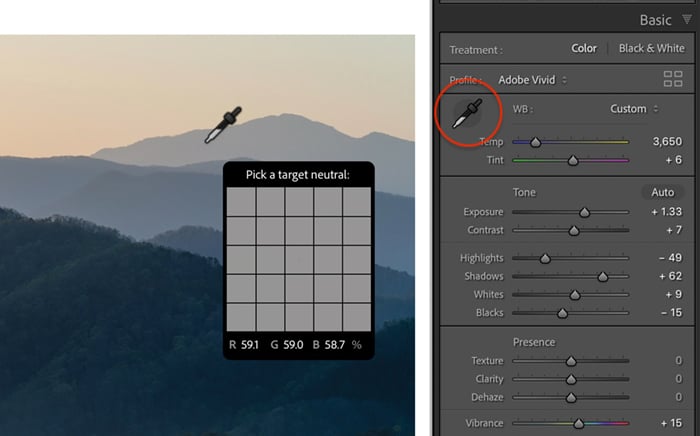Click the Dehaze value 0

tap(679, 397)
